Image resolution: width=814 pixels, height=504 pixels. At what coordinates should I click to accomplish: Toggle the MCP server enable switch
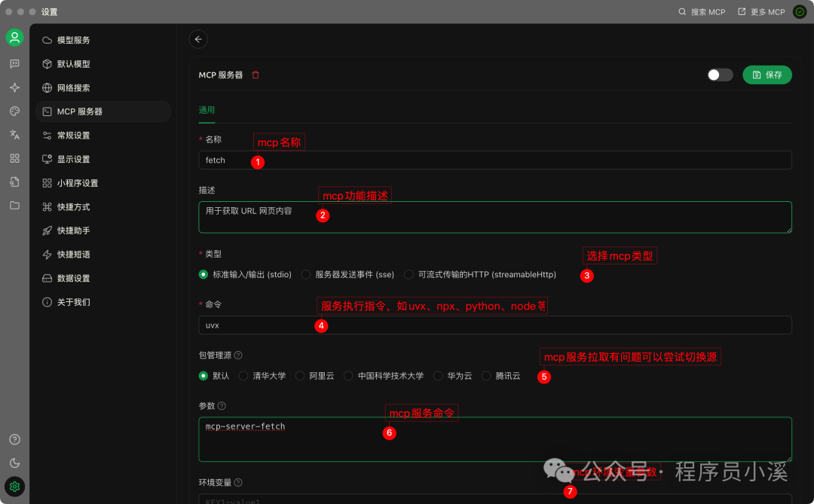pyautogui.click(x=720, y=75)
